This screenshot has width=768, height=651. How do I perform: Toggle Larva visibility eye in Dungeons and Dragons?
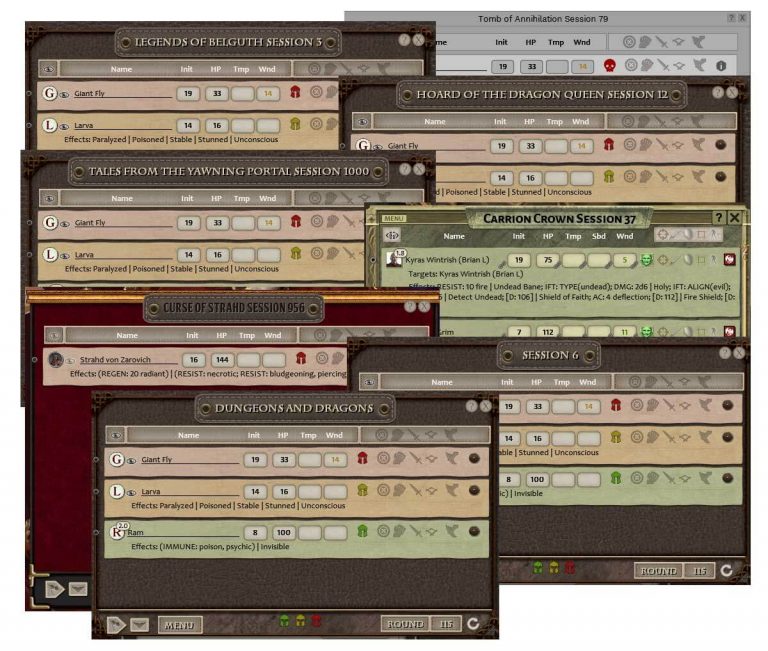click(131, 493)
